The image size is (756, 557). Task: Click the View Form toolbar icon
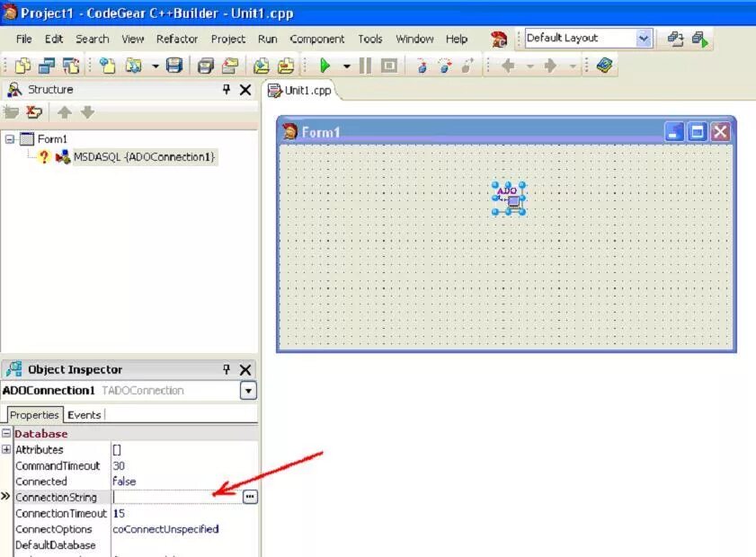(x=47, y=65)
